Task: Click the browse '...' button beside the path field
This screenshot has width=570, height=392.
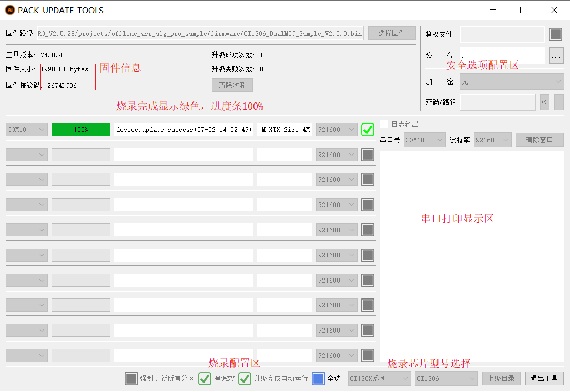Action: click(556, 55)
